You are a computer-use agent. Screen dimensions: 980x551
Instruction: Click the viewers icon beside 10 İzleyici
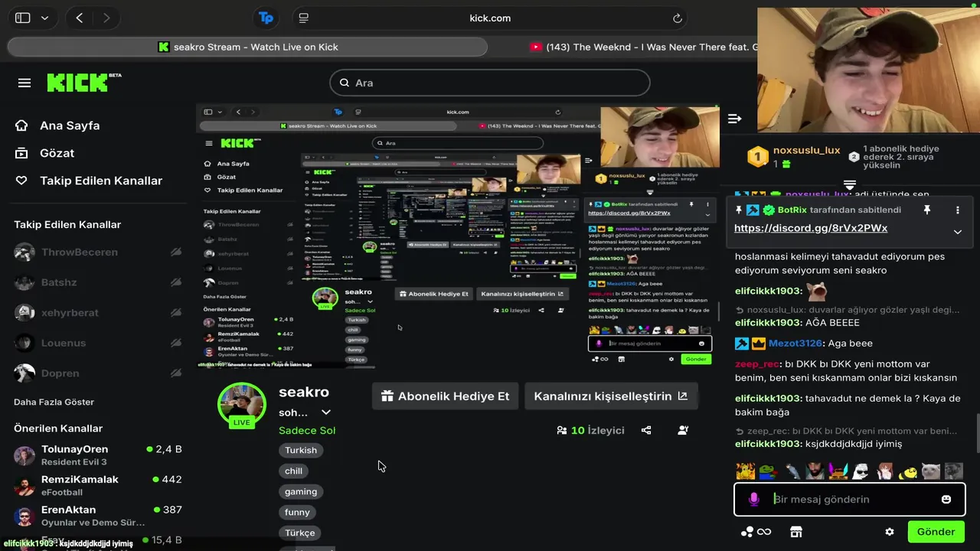tap(562, 430)
